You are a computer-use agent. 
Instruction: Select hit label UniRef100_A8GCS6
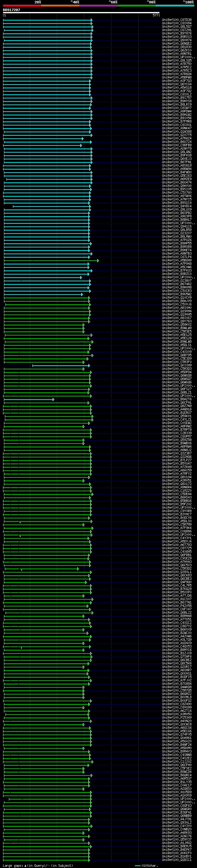(x=177, y=728)
